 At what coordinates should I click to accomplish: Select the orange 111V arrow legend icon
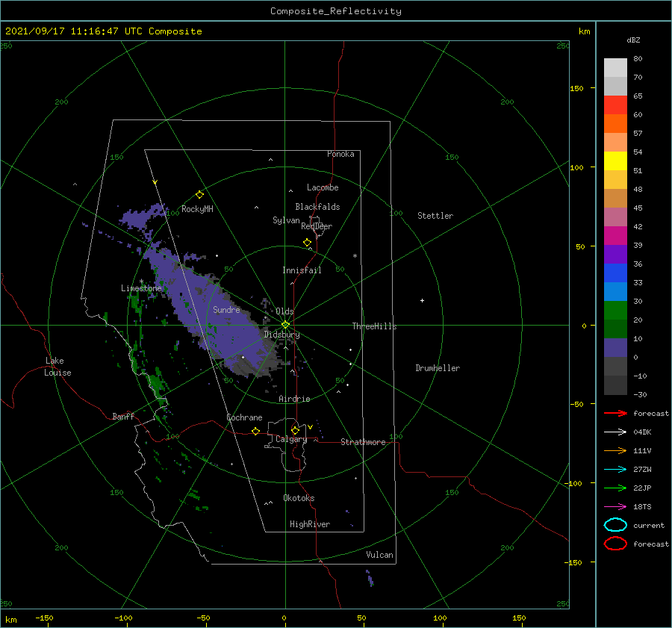click(615, 450)
